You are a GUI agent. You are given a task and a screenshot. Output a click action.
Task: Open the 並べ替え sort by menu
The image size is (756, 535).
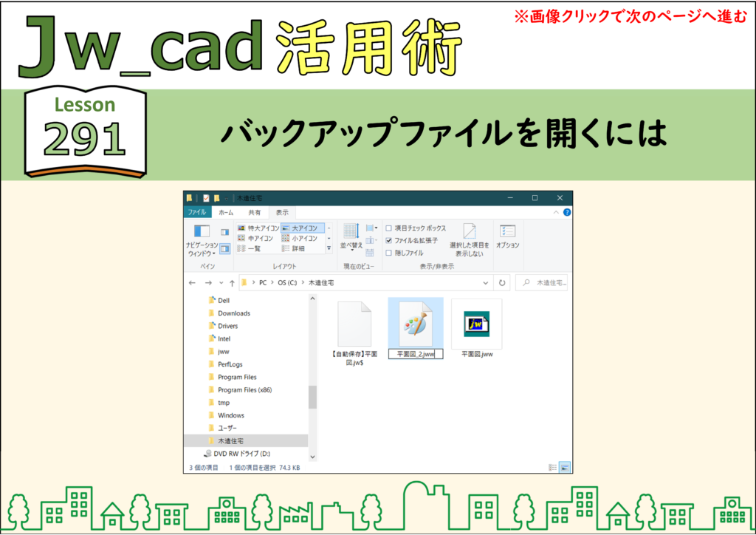coord(351,237)
